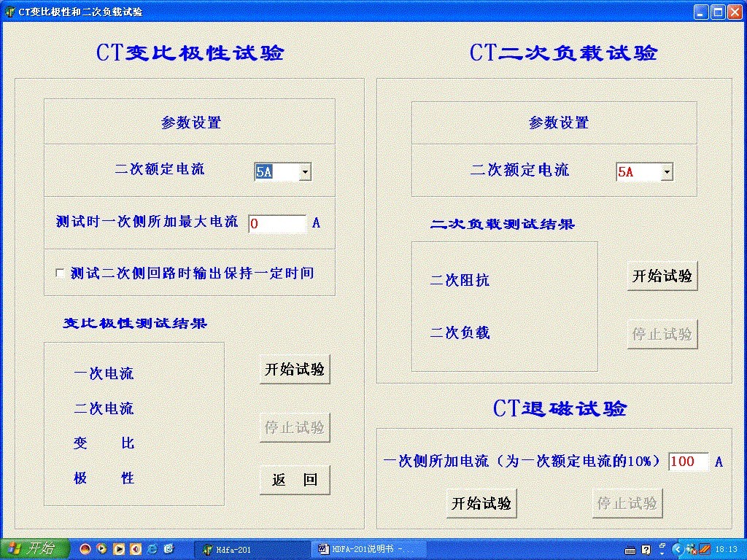Click 返回 button in ratio polarity test
This screenshot has width=747, height=560.
pos(294,480)
